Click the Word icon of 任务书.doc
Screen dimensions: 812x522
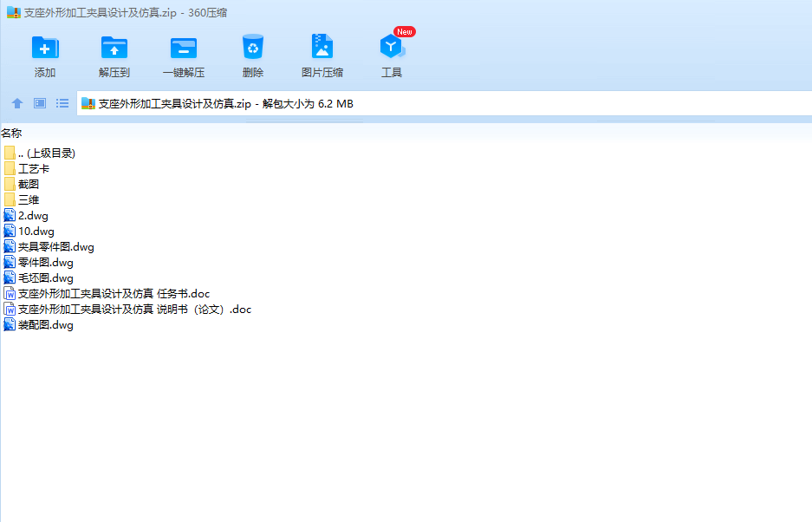[x=10, y=293]
